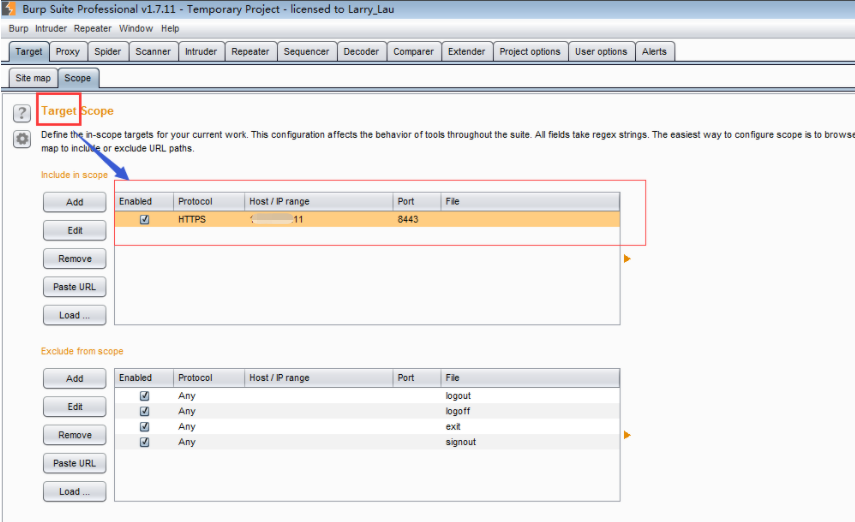Switch to the Intruder tool tab

(x=201, y=52)
